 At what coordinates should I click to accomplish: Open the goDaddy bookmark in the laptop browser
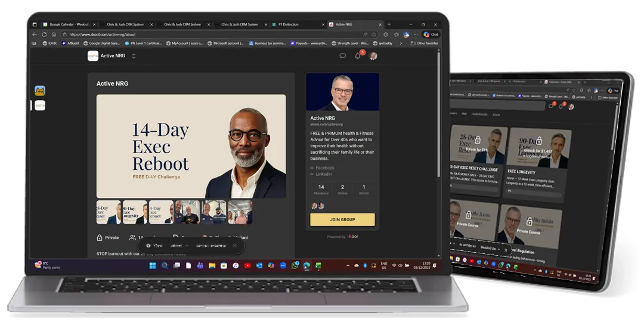383,43
